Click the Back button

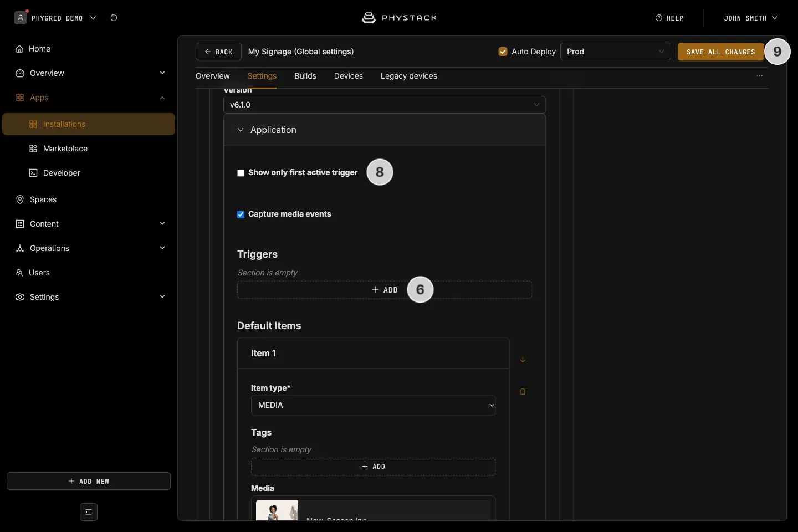tap(218, 52)
